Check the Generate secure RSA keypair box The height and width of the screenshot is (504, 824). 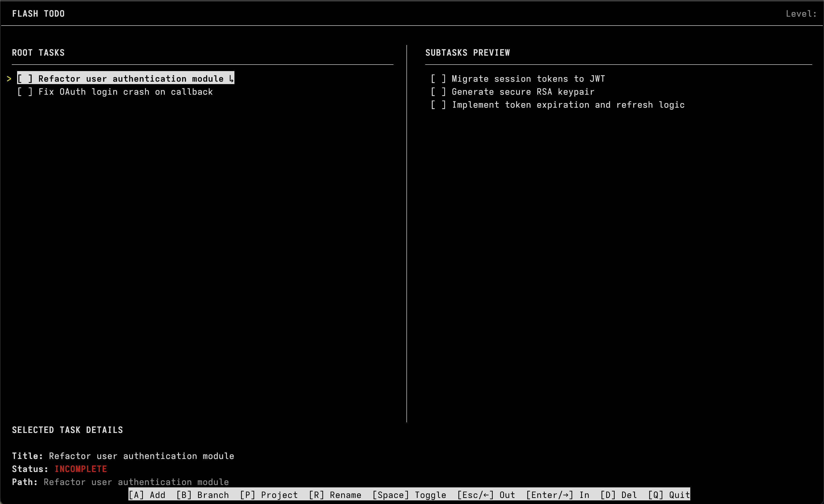point(439,92)
